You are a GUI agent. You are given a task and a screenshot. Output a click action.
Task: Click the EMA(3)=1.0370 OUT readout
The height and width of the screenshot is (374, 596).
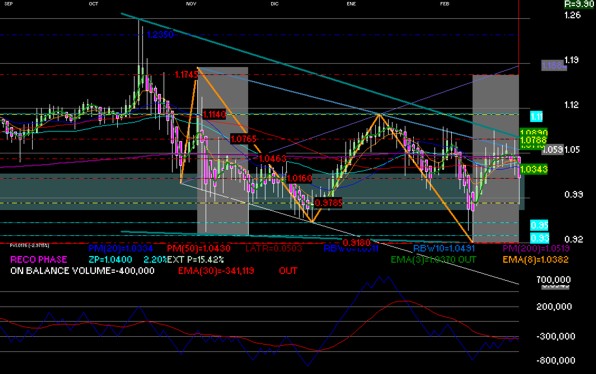433,260
